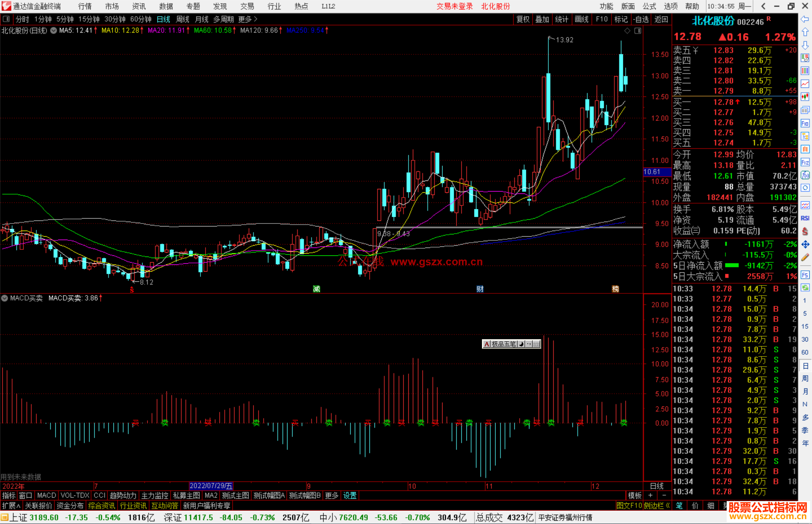The image size is (812, 524).
Task: Toggle the layout square icon before 分时
Action: pos(6,19)
